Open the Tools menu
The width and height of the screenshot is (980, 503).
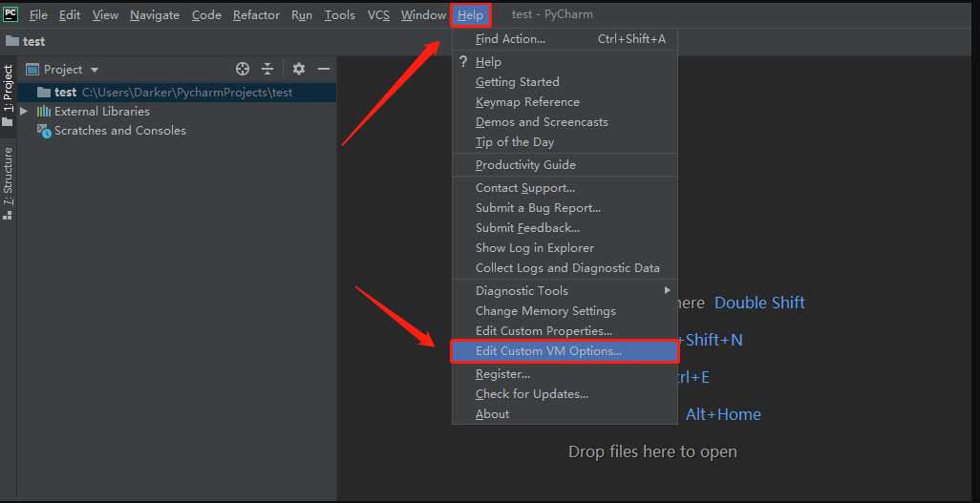339,15
